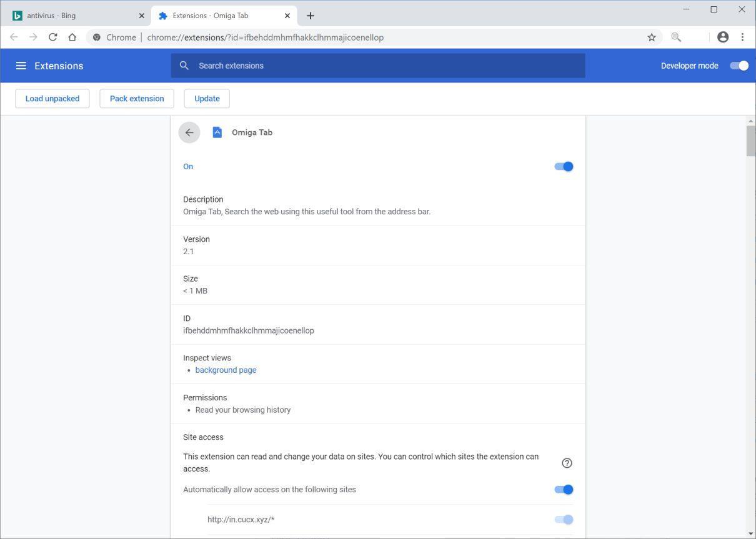756x539 pixels.
Task: Click the Update button
Action: (207, 99)
